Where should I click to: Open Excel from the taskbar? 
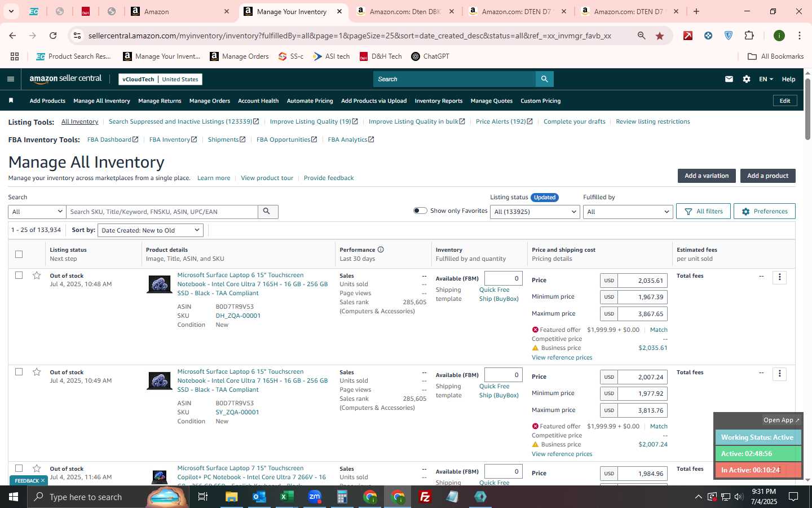pyautogui.click(x=286, y=497)
